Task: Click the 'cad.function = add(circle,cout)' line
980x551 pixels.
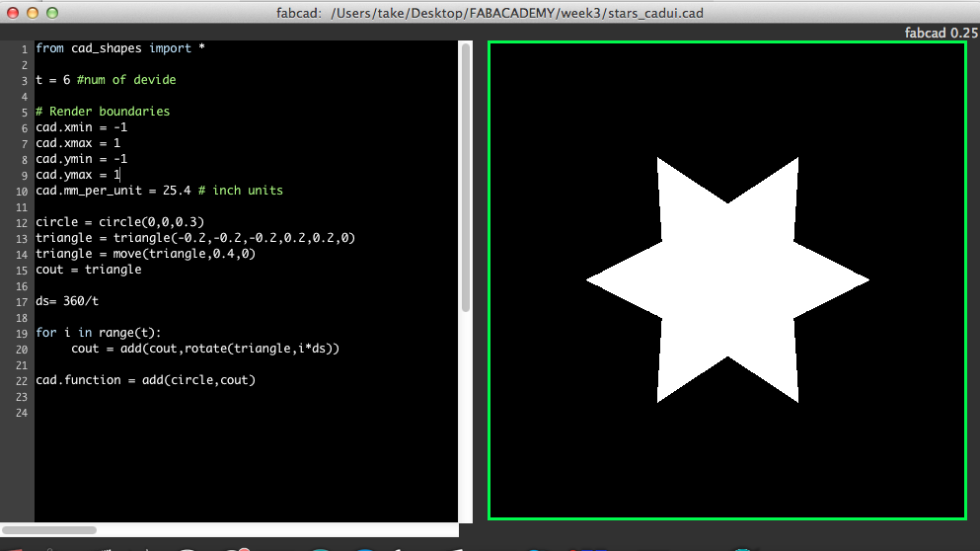Action: 146,380
